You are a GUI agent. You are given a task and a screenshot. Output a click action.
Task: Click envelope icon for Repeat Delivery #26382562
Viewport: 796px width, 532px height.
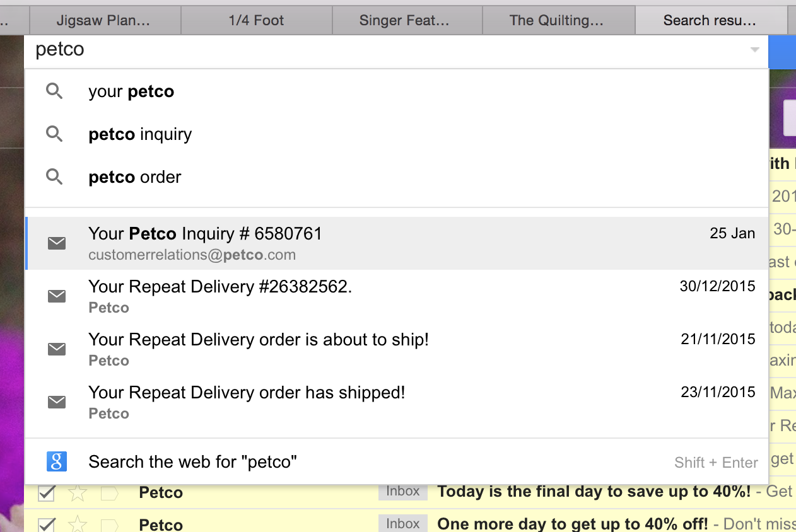click(x=57, y=296)
